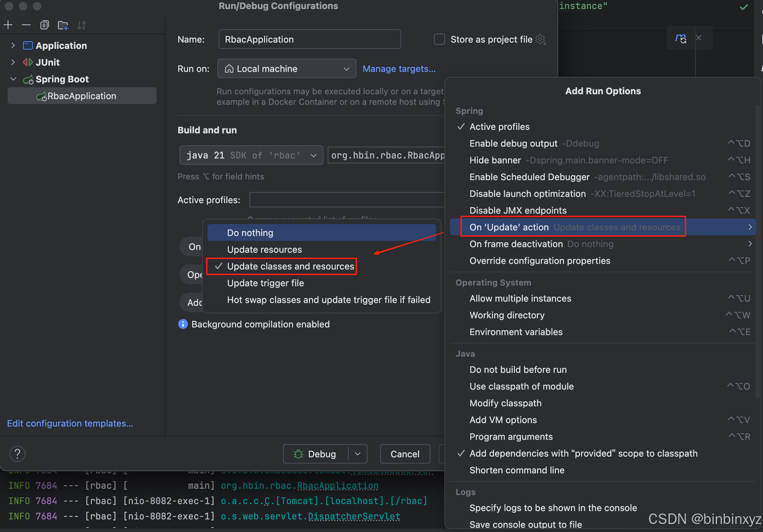Select Program arguments option
763x532 pixels.
click(603, 437)
